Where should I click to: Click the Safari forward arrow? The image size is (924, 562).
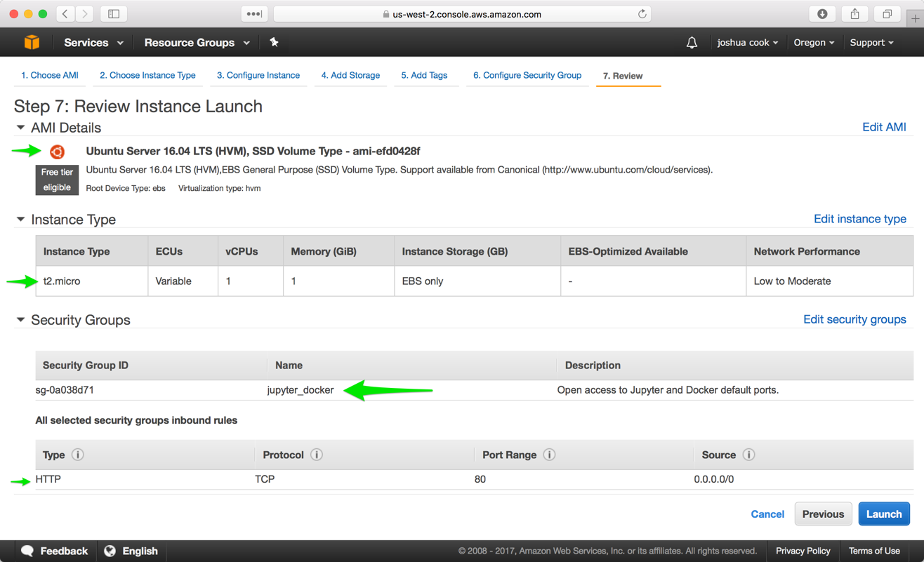[85, 13]
